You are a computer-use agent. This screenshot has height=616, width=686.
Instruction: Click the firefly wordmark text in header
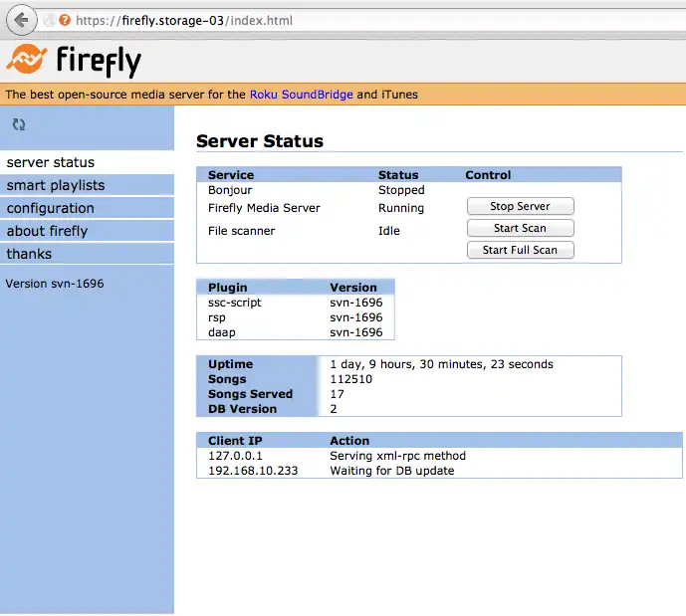pos(99,62)
